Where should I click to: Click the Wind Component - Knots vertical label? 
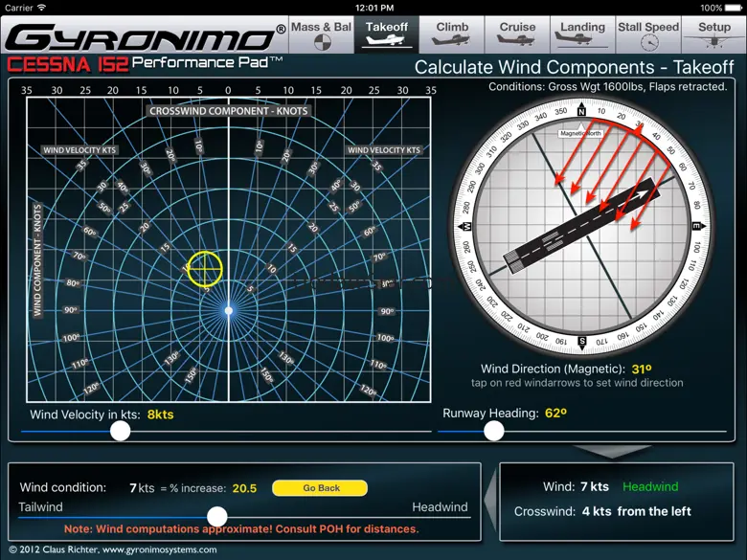(x=37, y=260)
